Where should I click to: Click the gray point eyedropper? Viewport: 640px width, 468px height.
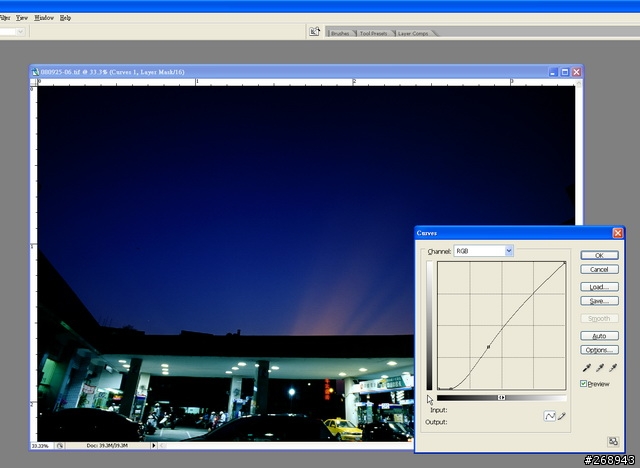tap(600, 368)
